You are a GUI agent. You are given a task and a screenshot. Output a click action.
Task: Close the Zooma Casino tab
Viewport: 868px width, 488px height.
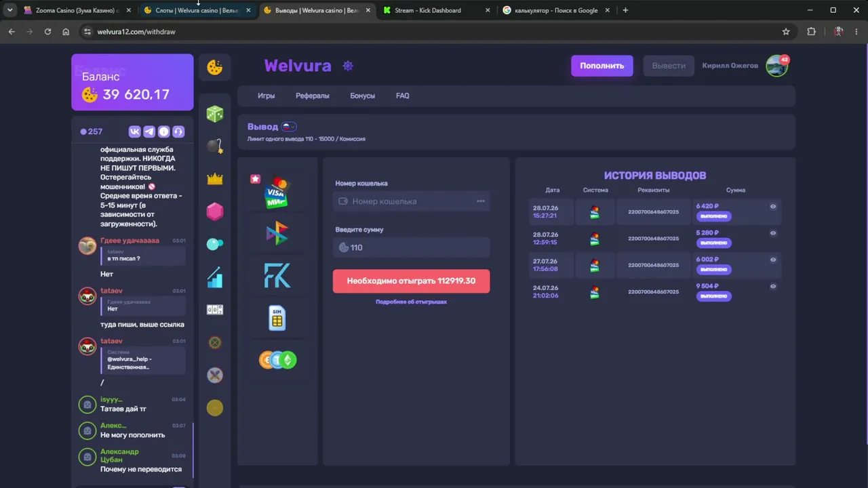129,10
